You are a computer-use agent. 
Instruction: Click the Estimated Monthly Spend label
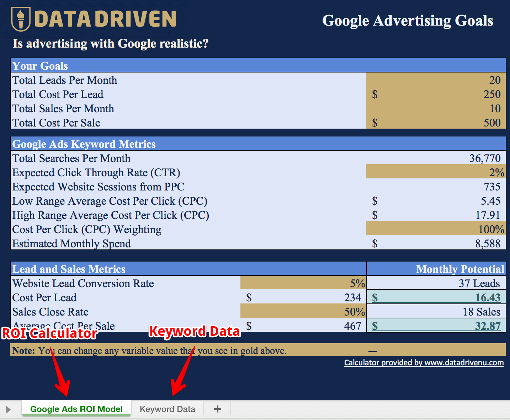pos(71,244)
